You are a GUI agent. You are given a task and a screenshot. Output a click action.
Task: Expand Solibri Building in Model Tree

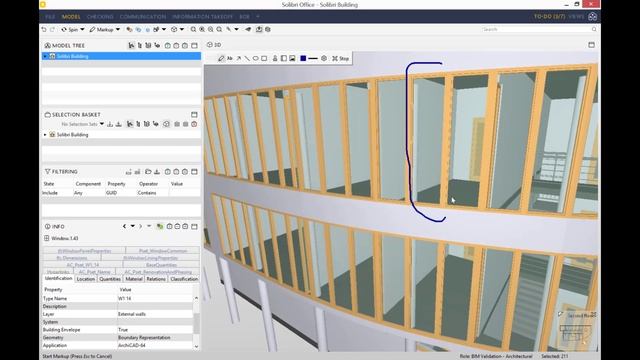pyautogui.click(x=45, y=56)
